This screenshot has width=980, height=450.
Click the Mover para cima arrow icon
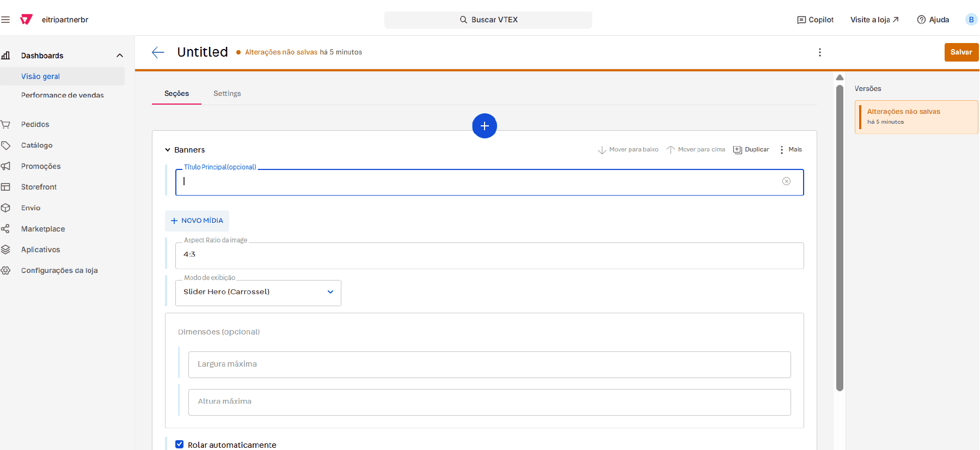pos(671,150)
